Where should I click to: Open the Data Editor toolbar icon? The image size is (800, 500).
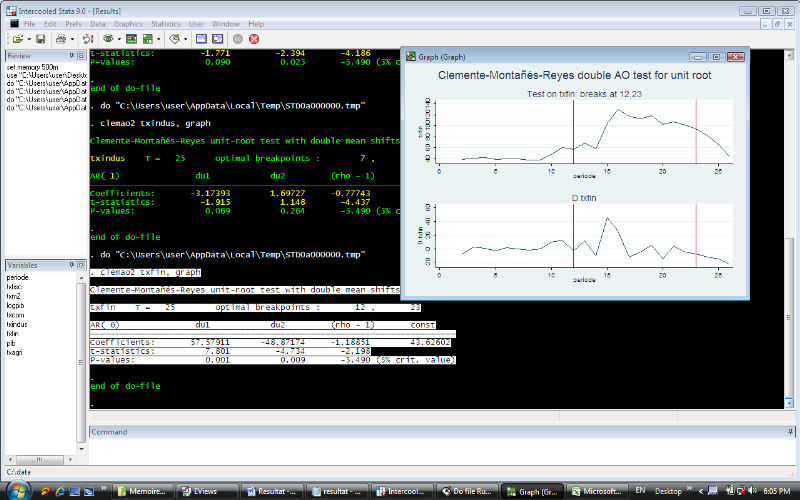click(x=200, y=38)
